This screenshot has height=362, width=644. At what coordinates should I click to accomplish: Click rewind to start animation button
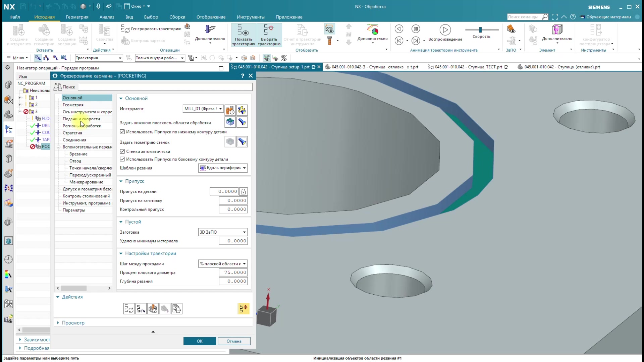click(399, 41)
